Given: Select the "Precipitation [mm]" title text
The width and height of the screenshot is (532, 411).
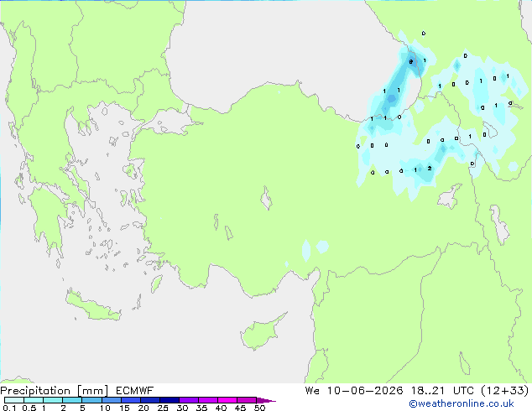Looking at the screenshot, I should tap(55, 391).
